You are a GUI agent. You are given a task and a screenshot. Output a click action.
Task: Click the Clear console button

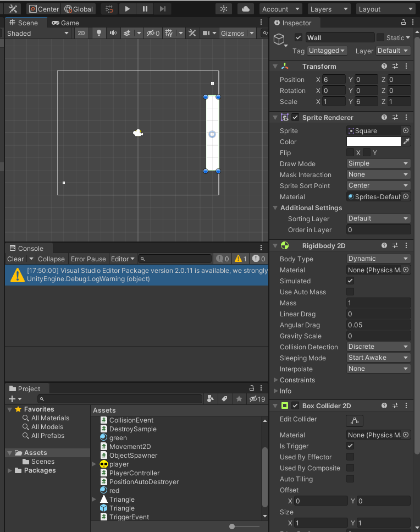[15, 259]
